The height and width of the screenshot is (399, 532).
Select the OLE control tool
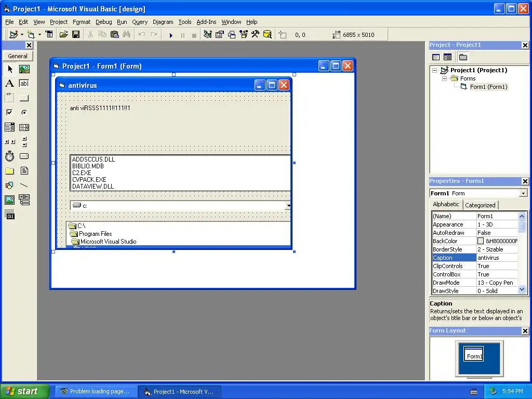point(10,215)
